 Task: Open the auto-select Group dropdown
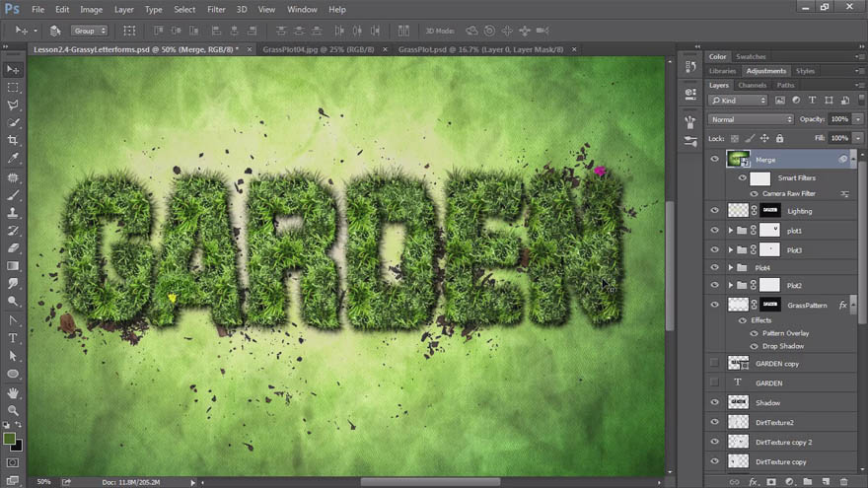click(x=89, y=31)
